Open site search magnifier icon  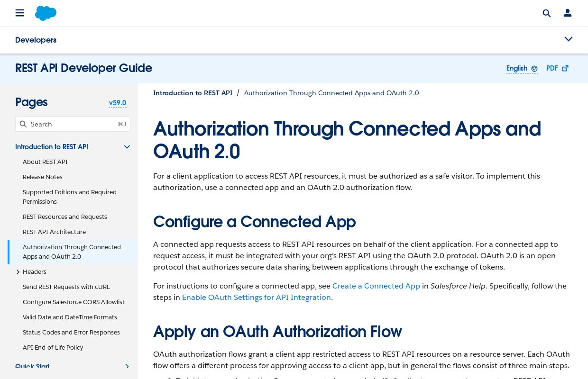[547, 13]
